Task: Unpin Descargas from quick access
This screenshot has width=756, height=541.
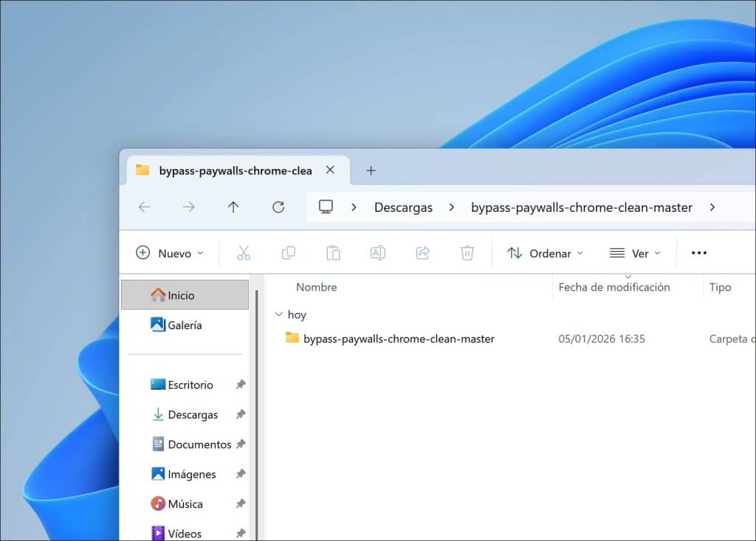Action: coord(240,415)
